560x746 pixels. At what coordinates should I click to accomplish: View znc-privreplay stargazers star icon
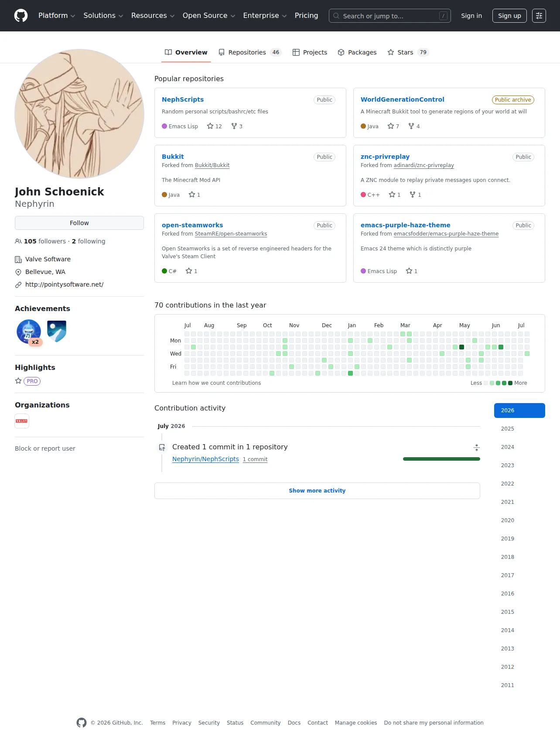point(392,195)
